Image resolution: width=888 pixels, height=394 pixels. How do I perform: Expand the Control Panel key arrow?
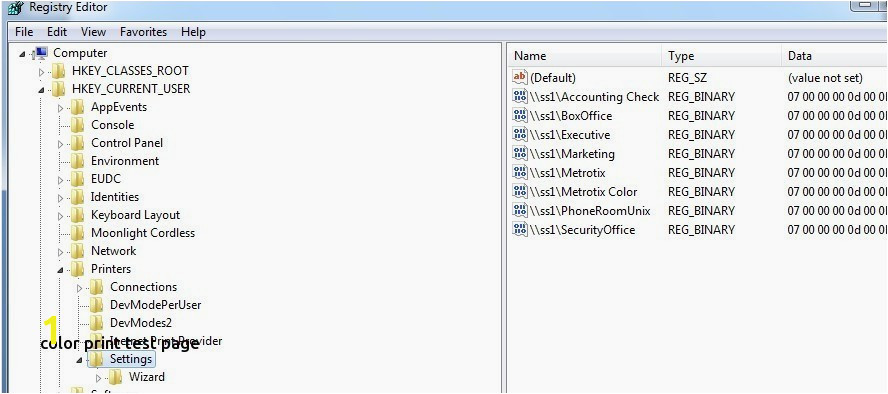click(x=61, y=144)
